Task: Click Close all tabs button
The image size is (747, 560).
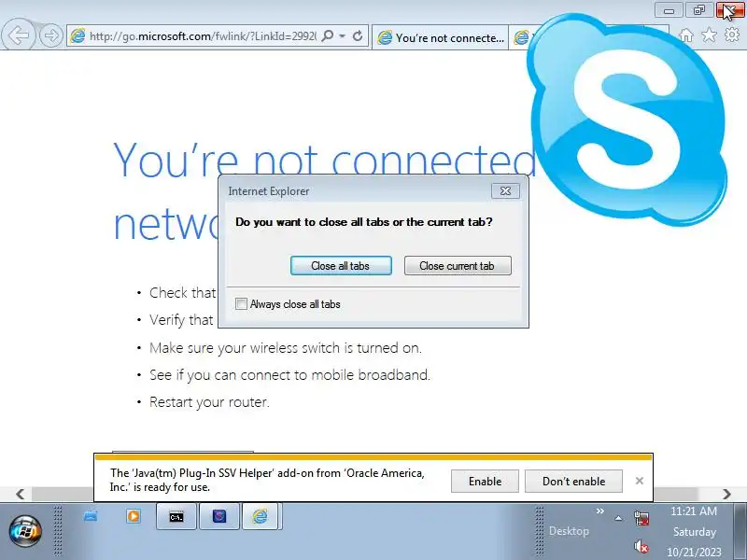Action: pyautogui.click(x=341, y=266)
